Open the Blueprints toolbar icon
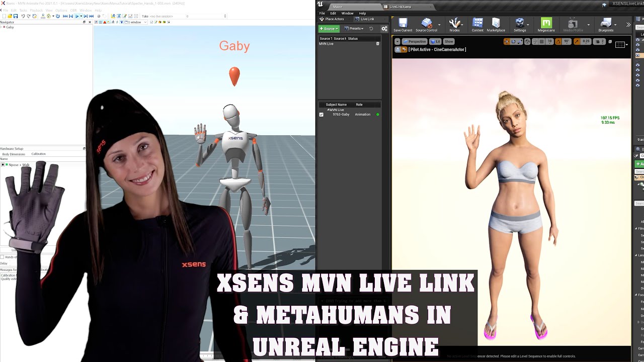 [606, 25]
